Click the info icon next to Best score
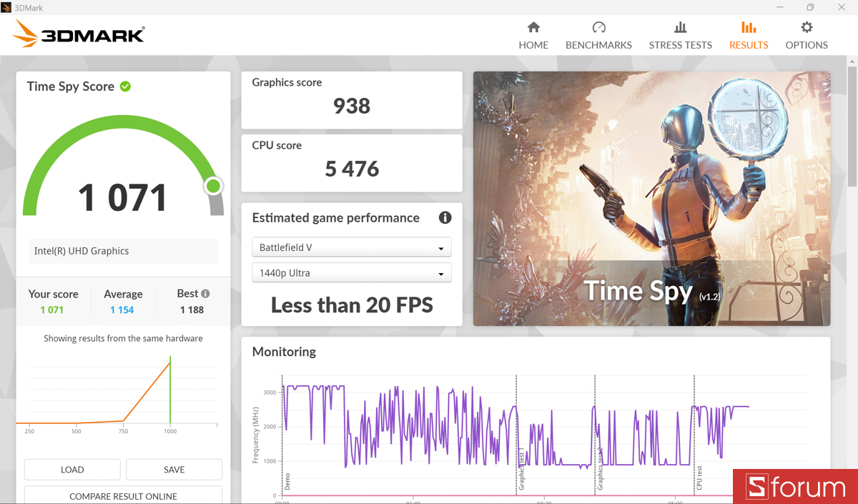Image resolution: width=858 pixels, height=504 pixels. click(x=206, y=292)
